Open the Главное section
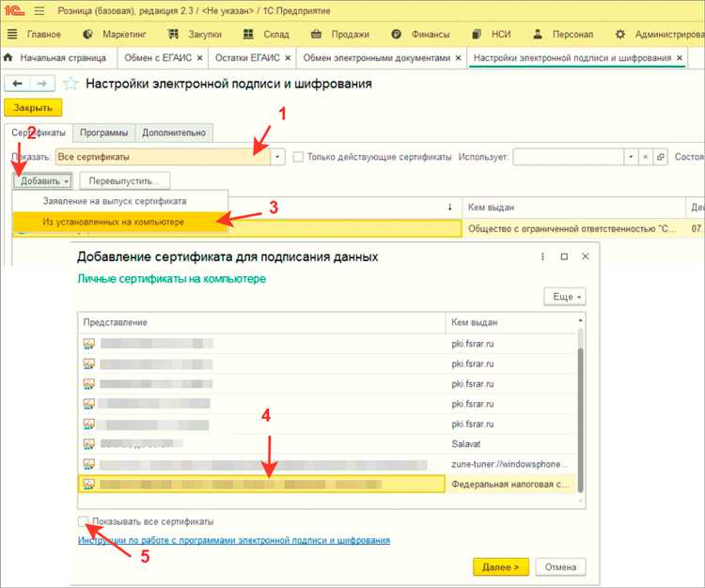Screen dimensions: 705x588 [x=34, y=34]
